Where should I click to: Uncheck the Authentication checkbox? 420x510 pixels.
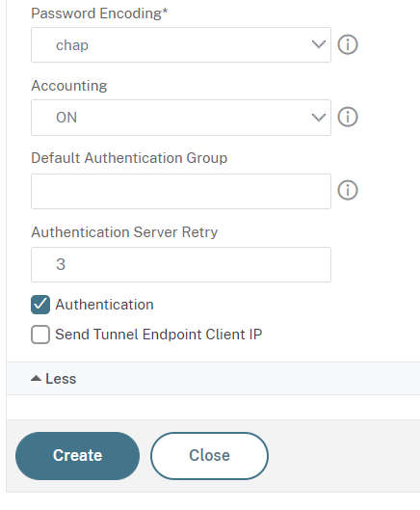[40, 305]
